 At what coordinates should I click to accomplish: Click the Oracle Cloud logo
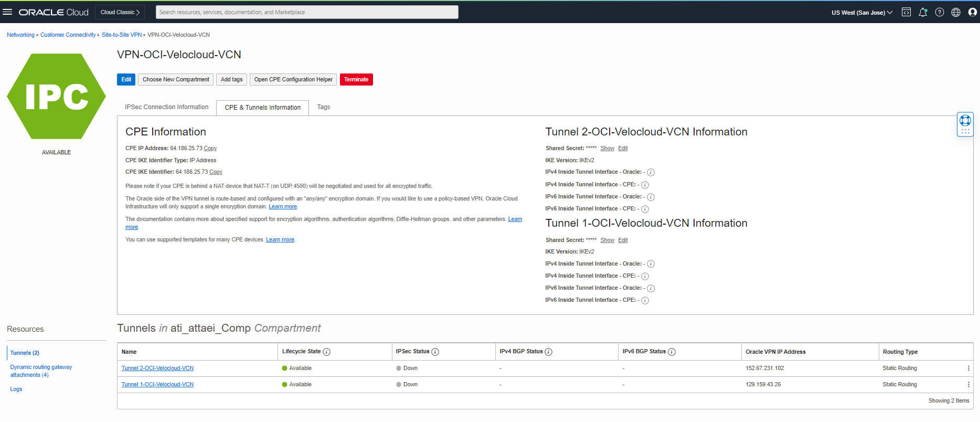click(x=54, y=12)
